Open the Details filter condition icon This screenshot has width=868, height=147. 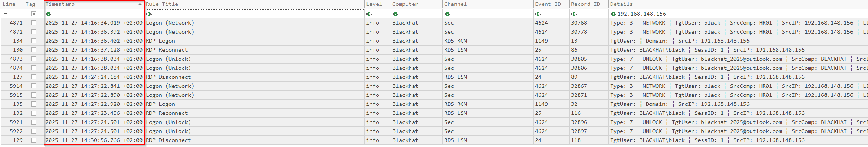(x=613, y=14)
